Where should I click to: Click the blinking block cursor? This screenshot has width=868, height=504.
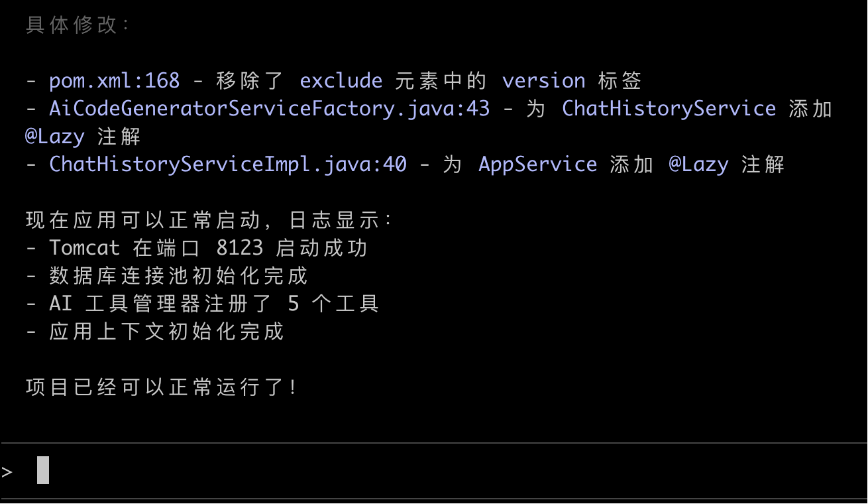43,470
